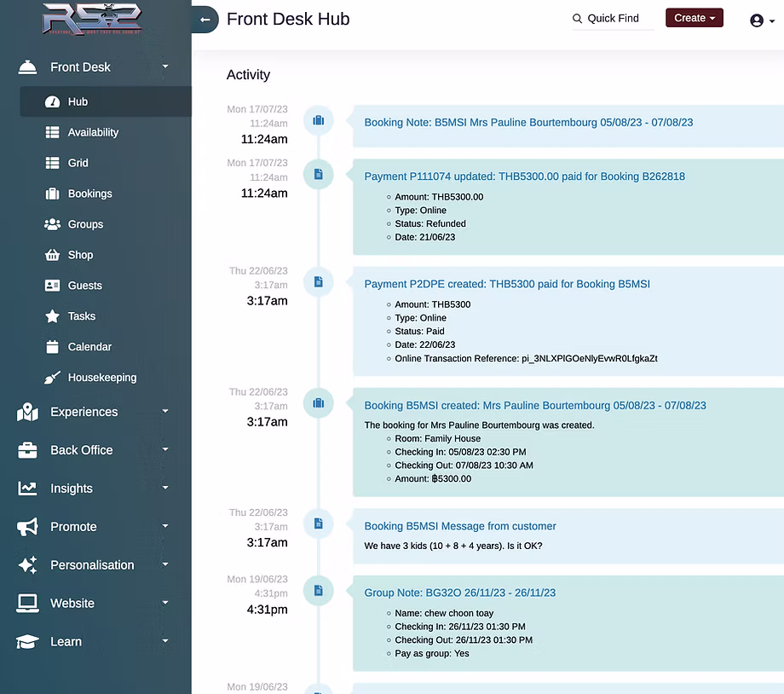Click the Guests ID card icon

52,286
